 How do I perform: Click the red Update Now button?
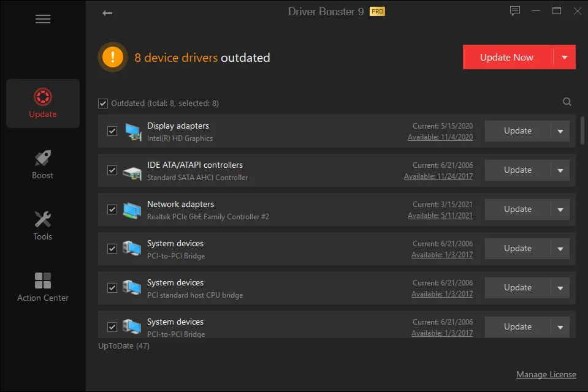coord(507,58)
